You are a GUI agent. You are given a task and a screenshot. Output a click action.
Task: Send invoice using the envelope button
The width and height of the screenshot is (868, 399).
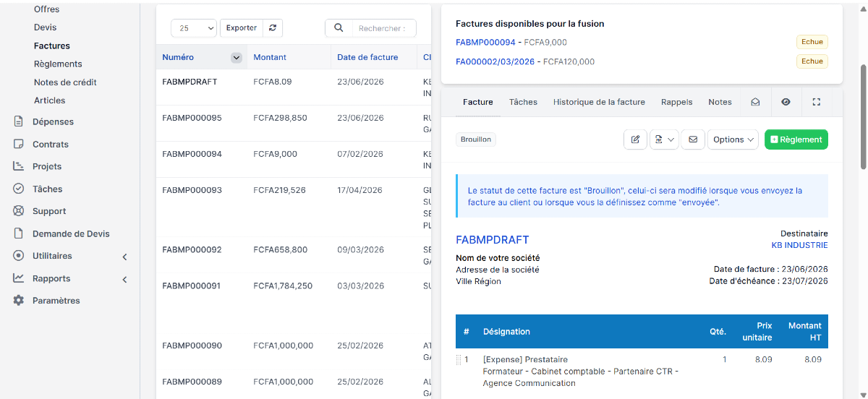pyautogui.click(x=692, y=140)
